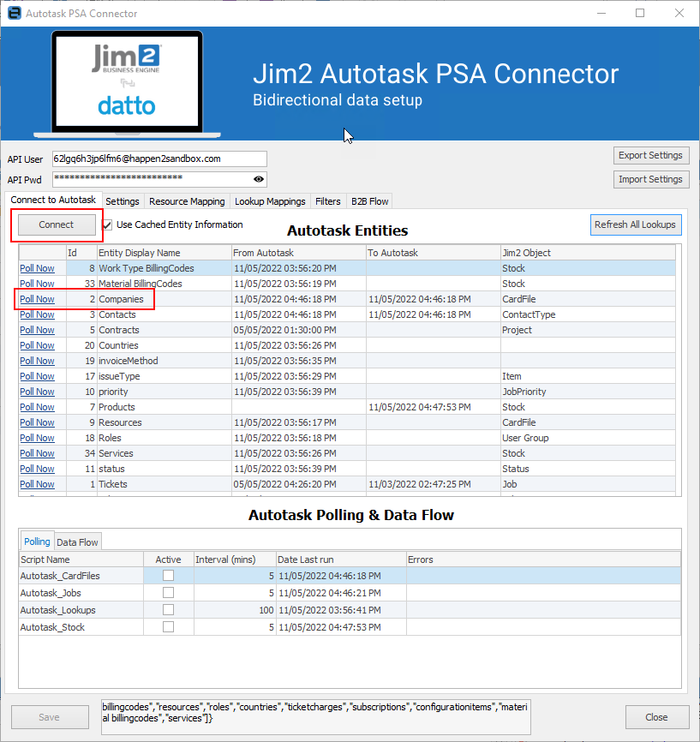Click the Connect button

point(57,224)
